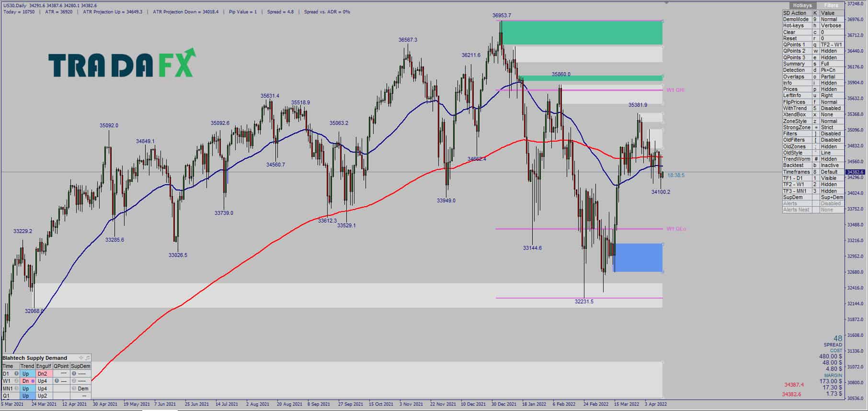The height and width of the screenshot is (411, 868).
Task: Click the 18:38.5 candle countdown timer
Action: point(675,175)
